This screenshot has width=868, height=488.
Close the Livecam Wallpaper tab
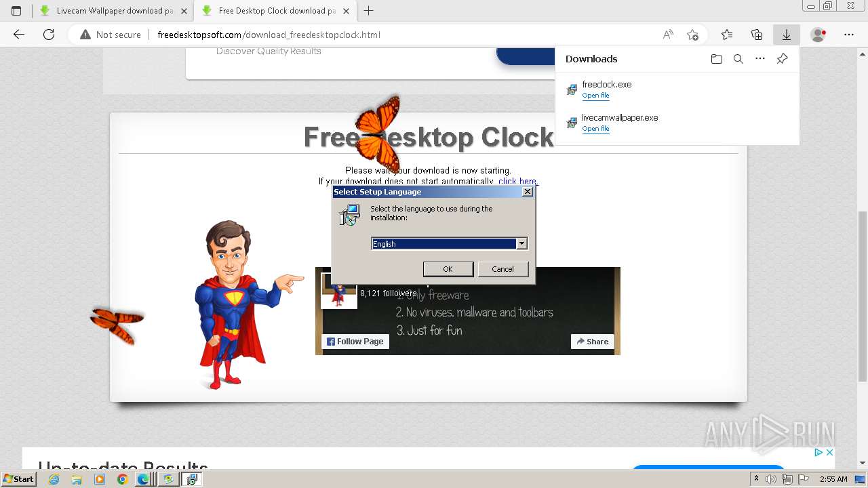[x=184, y=11]
